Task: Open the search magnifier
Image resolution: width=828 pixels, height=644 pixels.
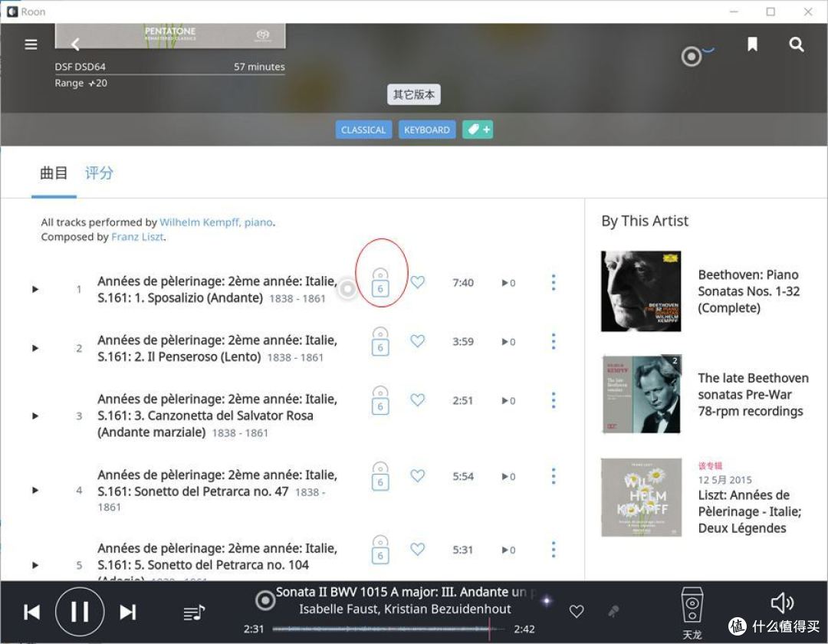Action: (x=797, y=44)
